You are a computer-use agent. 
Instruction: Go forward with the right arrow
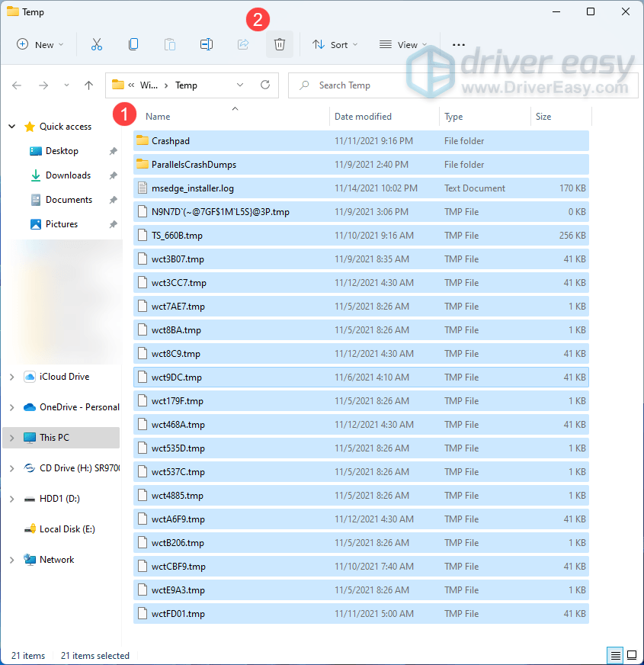[x=43, y=85]
